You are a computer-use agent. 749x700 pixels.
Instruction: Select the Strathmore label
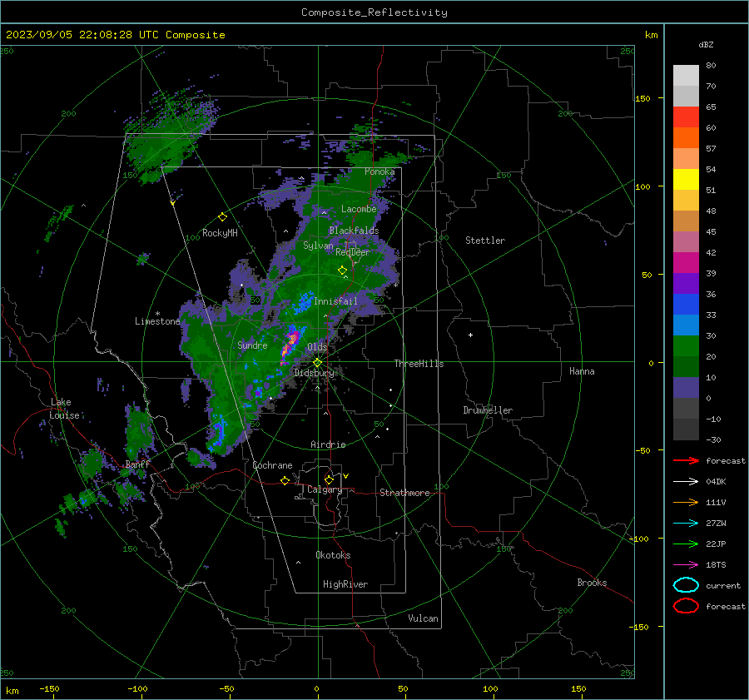[x=404, y=493]
